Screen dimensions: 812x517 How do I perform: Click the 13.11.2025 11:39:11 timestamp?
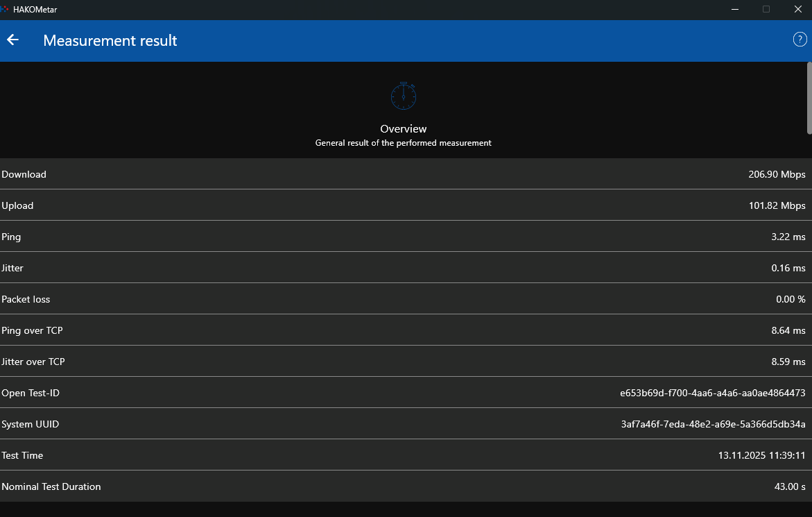762,455
